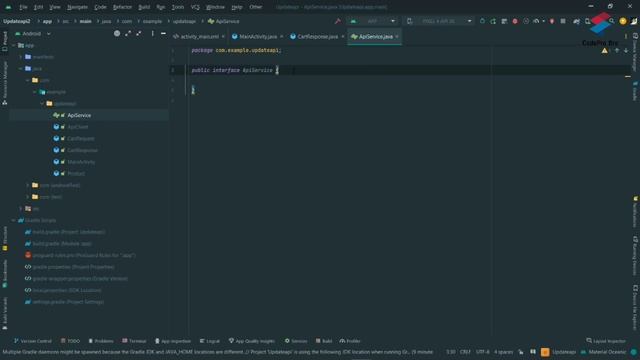The height and width of the screenshot is (360, 640).
Task: Open the TODO tool window
Action: [71, 341]
